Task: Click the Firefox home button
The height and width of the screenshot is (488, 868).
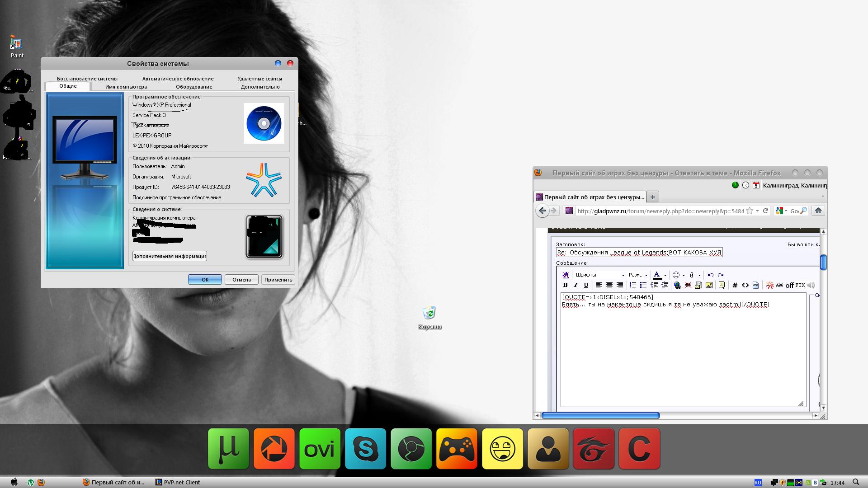Action: pos(818,211)
